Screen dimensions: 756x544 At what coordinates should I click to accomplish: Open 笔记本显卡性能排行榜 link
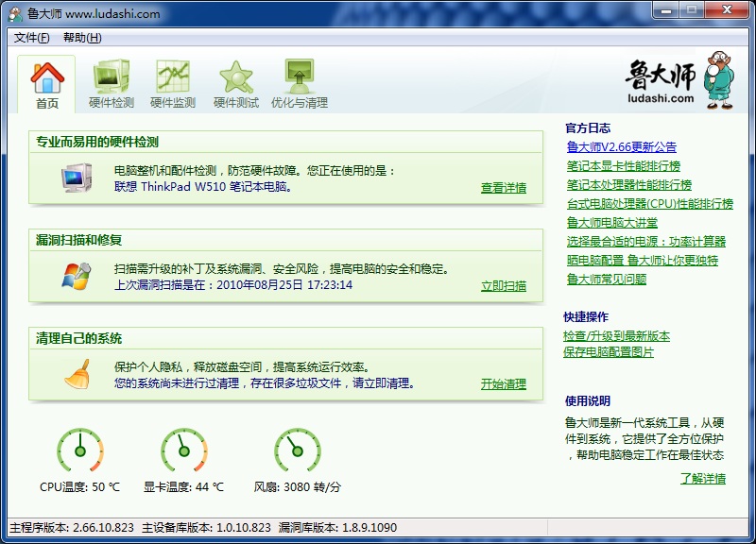pyautogui.click(x=624, y=166)
